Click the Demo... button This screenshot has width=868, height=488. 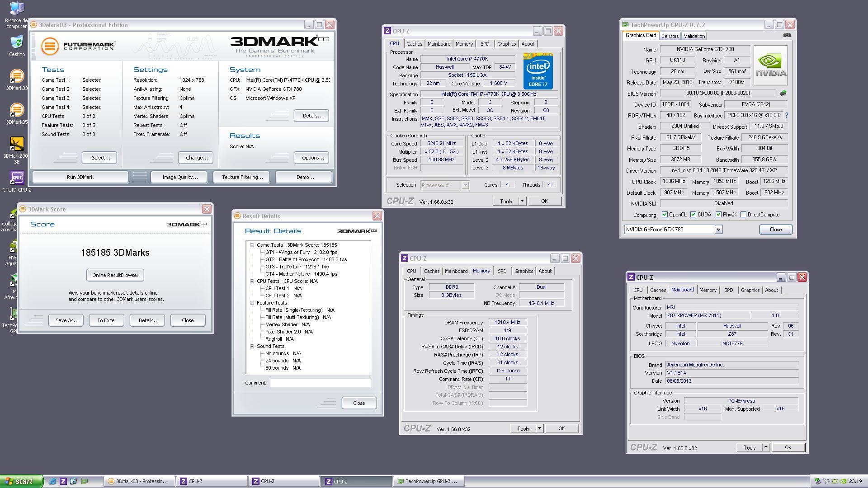point(304,177)
